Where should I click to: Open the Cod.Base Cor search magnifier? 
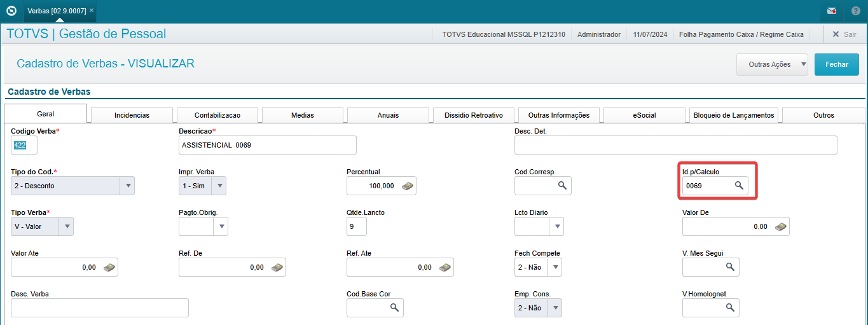point(394,308)
